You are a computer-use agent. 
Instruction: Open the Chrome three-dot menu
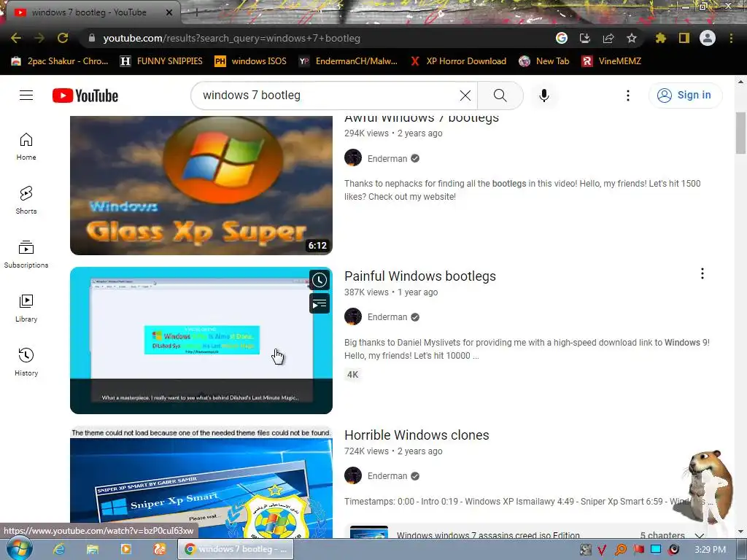point(731,38)
